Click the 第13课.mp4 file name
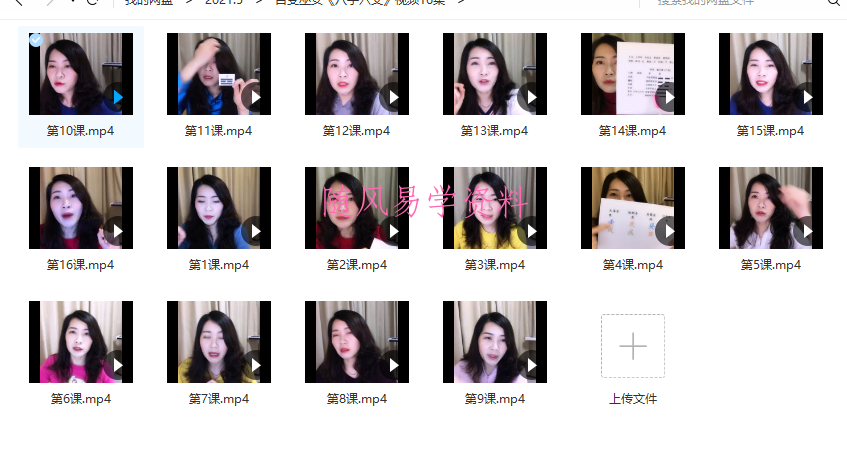The image size is (847, 464). pyautogui.click(x=494, y=131)
